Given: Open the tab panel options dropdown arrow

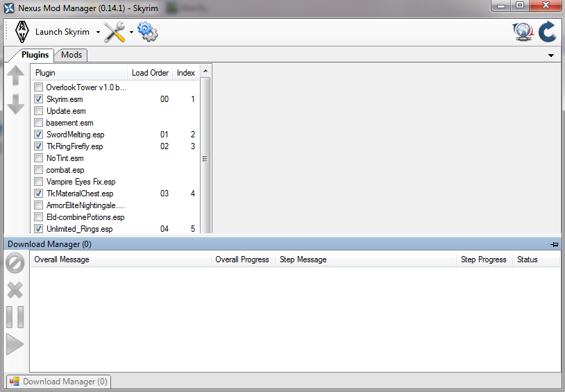Looking at the screenshot, I should click(x=551, y=56).
